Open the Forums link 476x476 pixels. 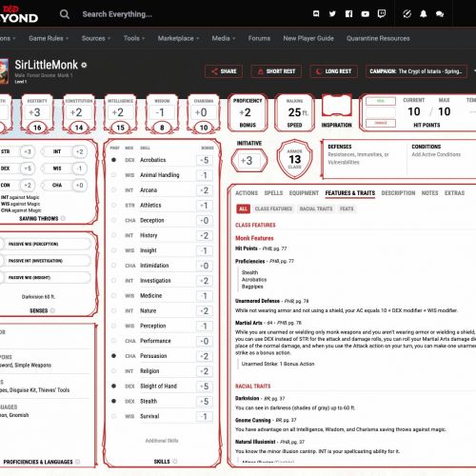tap(259, 38)
